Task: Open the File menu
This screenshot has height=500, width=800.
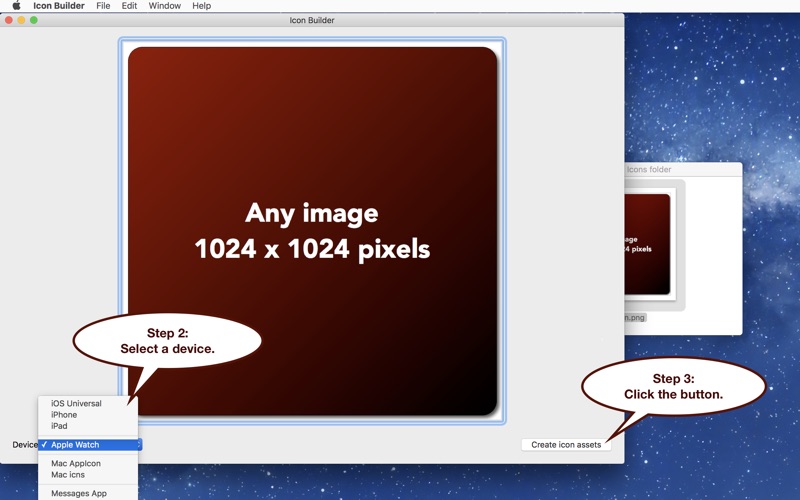Action: [x=103, y=6]
